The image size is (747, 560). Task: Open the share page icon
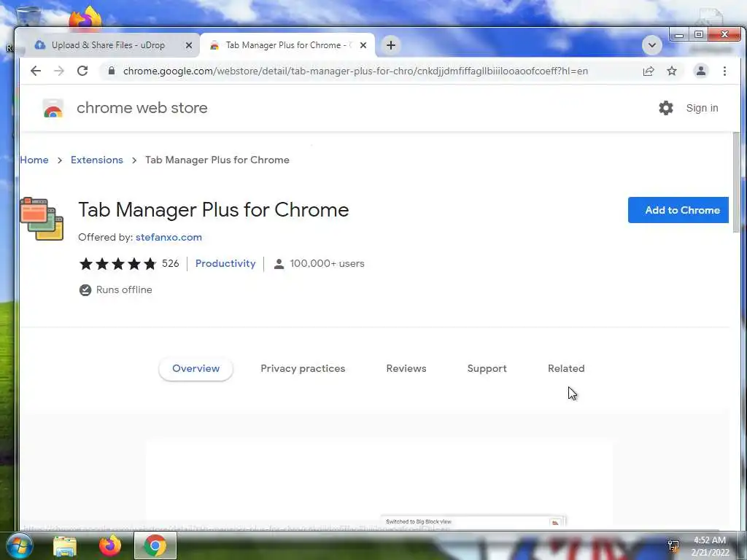click(x=649, y=71)
